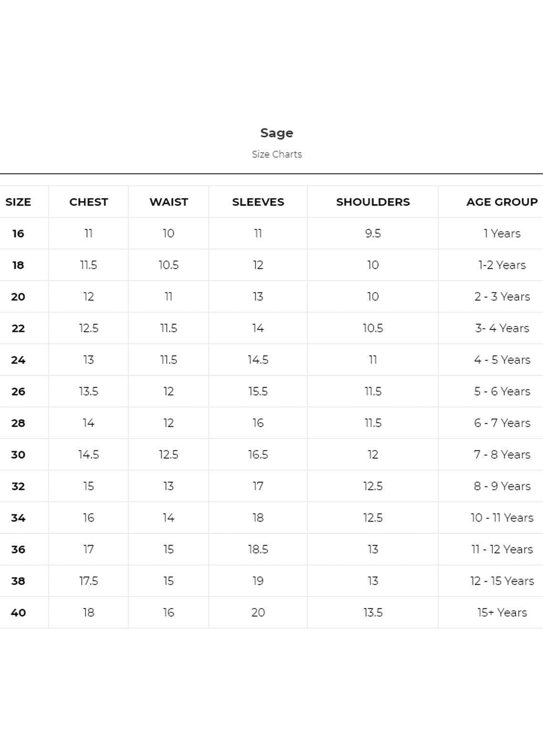The width and height of the screenshot is (543, 756).
Task: Click the 15+ Years age cell
Action: pos(502,612)
